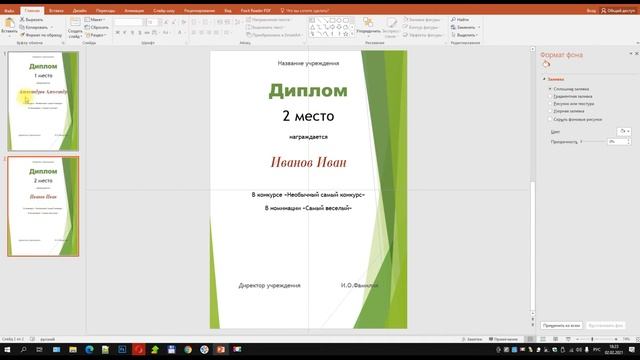Select the Picture or texture fill radio button
Screen dimensions: 640x360
point(550,104)
